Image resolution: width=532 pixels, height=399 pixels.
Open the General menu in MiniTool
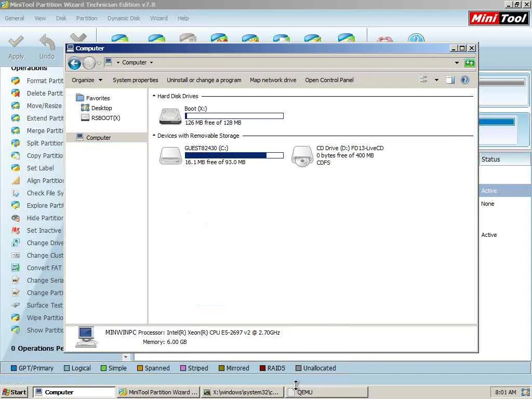click(14, 18)
